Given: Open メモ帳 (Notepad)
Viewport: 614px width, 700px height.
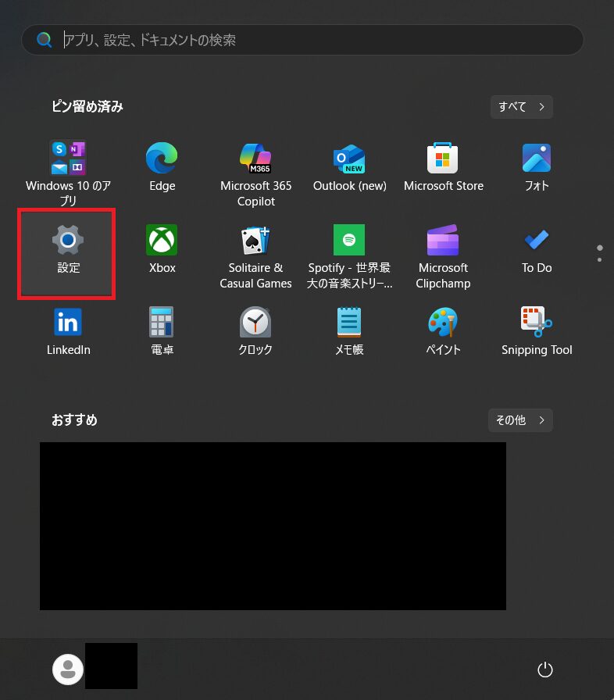Looking at the screenshot, I should (349, 330).
